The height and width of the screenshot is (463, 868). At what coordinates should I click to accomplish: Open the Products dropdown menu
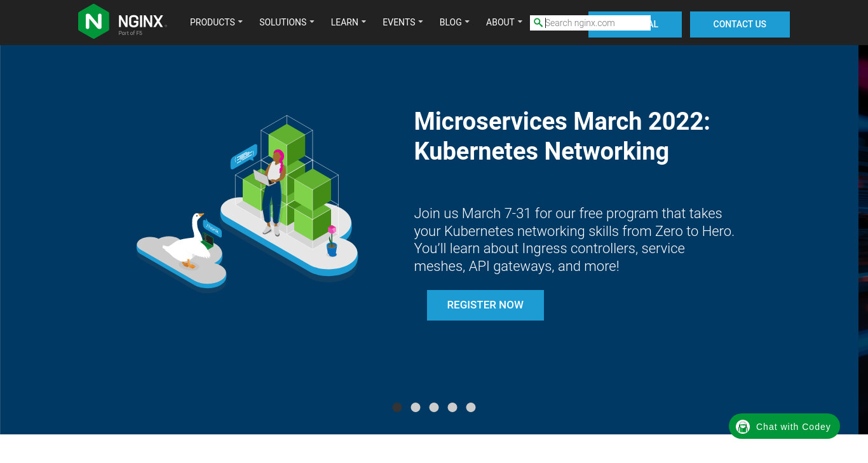coord(216,22)
